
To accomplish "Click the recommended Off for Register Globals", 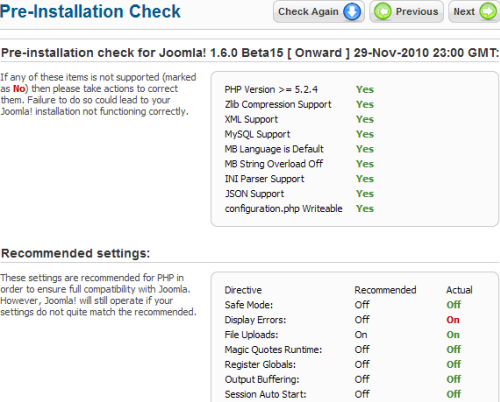I will click(x=362, y=364).
